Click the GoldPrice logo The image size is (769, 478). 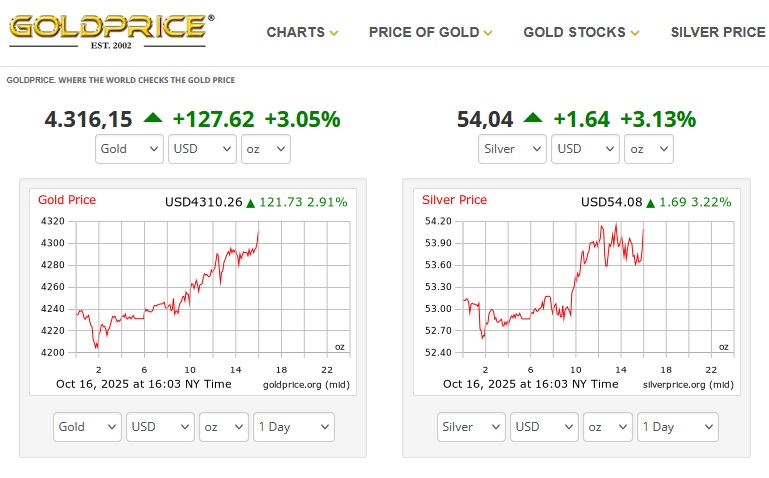(110, 30)
